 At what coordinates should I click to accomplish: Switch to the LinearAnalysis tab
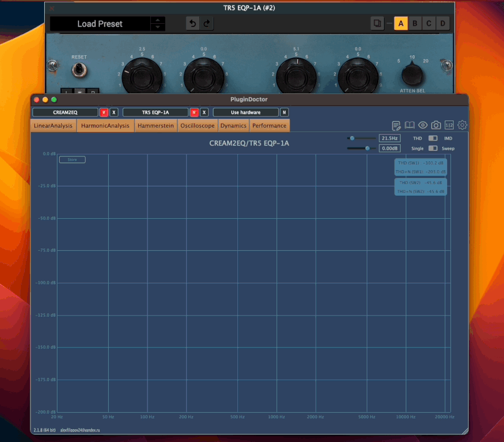coord(54,125)
